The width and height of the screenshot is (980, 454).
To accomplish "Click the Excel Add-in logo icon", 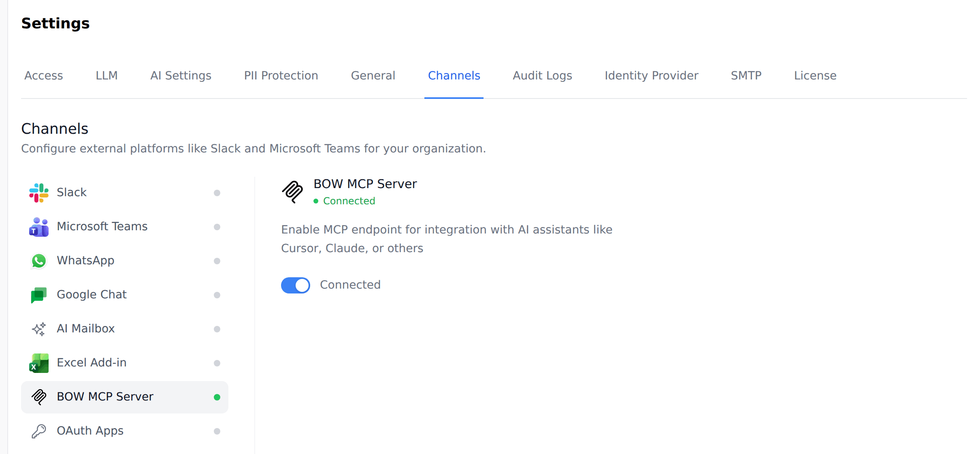I will [x=39, y=363].
